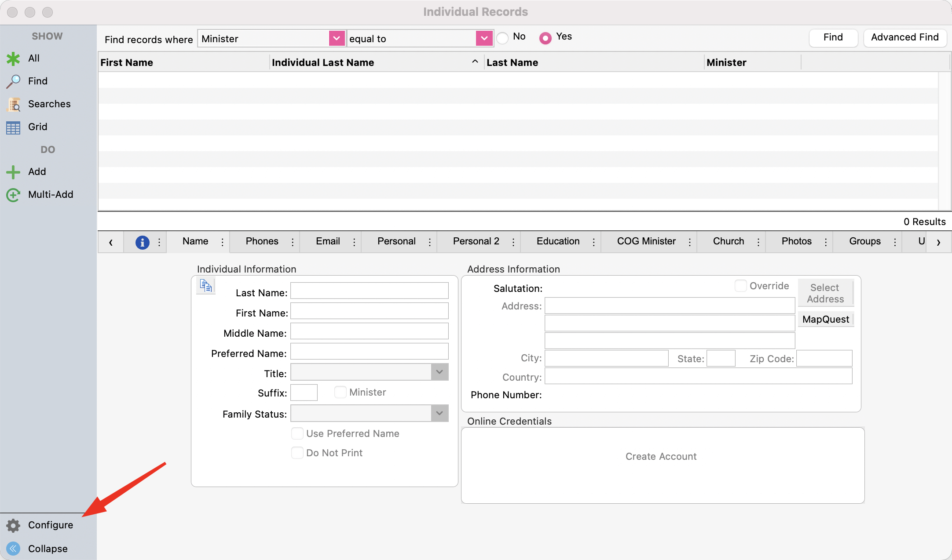Toggle Do Not Print checkbox

(x=297, y=453)
